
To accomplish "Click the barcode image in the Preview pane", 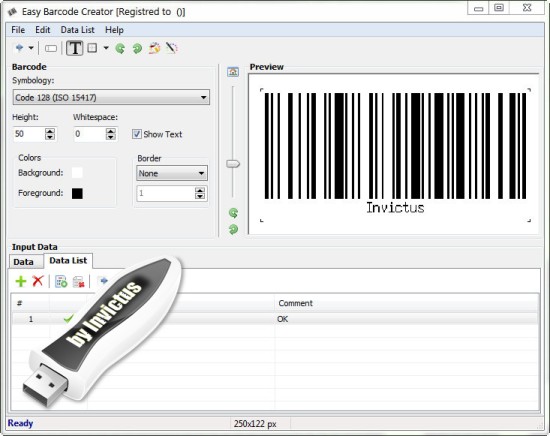I will pyautogui.click(x=395, y=155).
